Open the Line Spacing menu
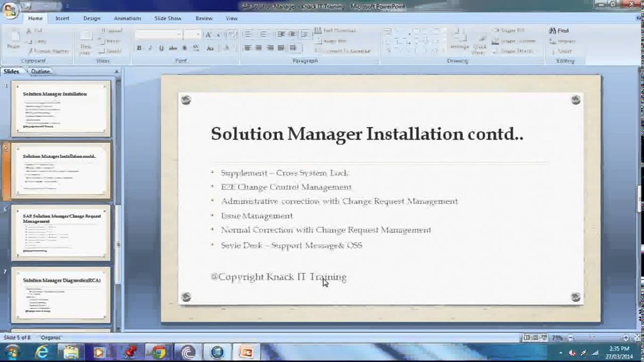The height and width of the screenshot is (362, 644). tap(305, 35)
